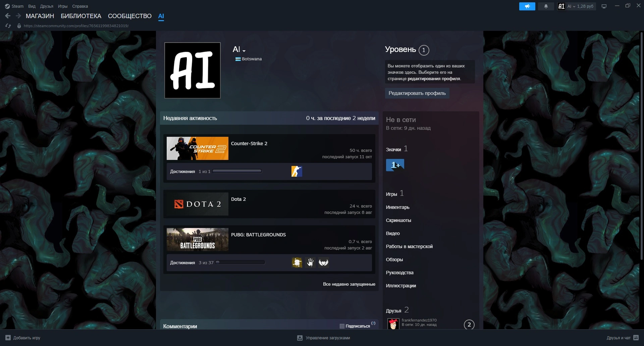Click the steamcommunity profile URL

point(76,26)
